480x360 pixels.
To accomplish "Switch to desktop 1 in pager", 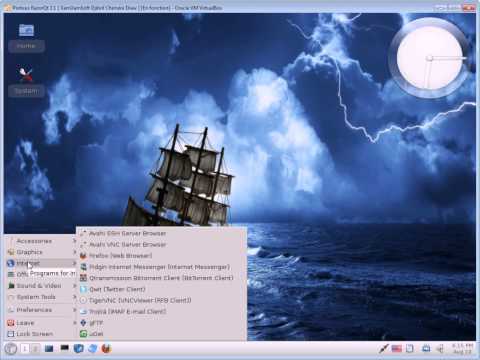I will 24,349.
